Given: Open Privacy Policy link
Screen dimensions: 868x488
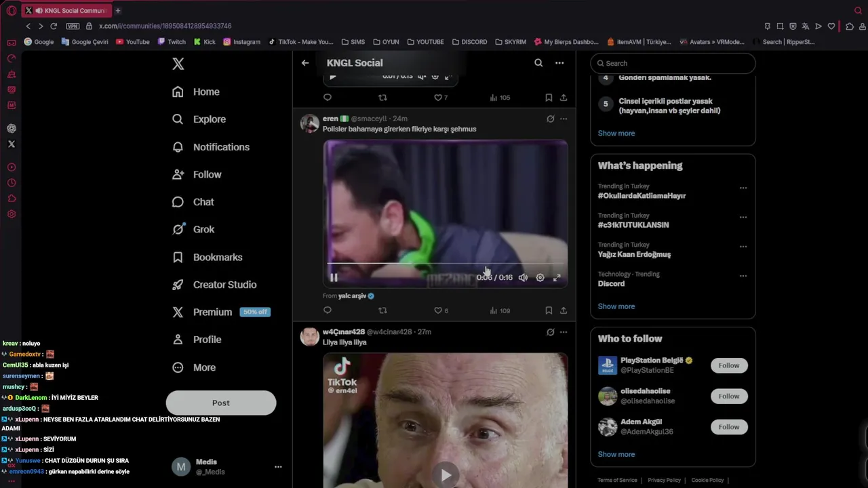Looking at the screenshot, I should 664,480.
